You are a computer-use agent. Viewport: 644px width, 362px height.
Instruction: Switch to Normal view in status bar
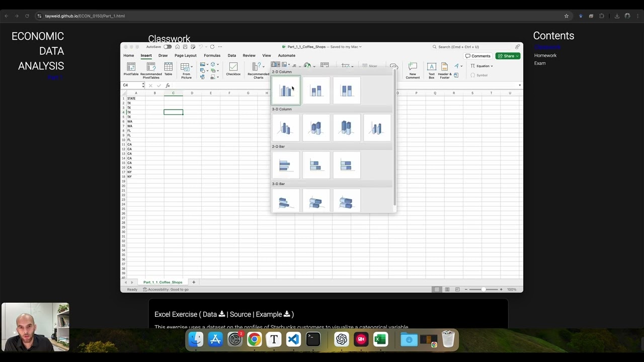point(437,289)
